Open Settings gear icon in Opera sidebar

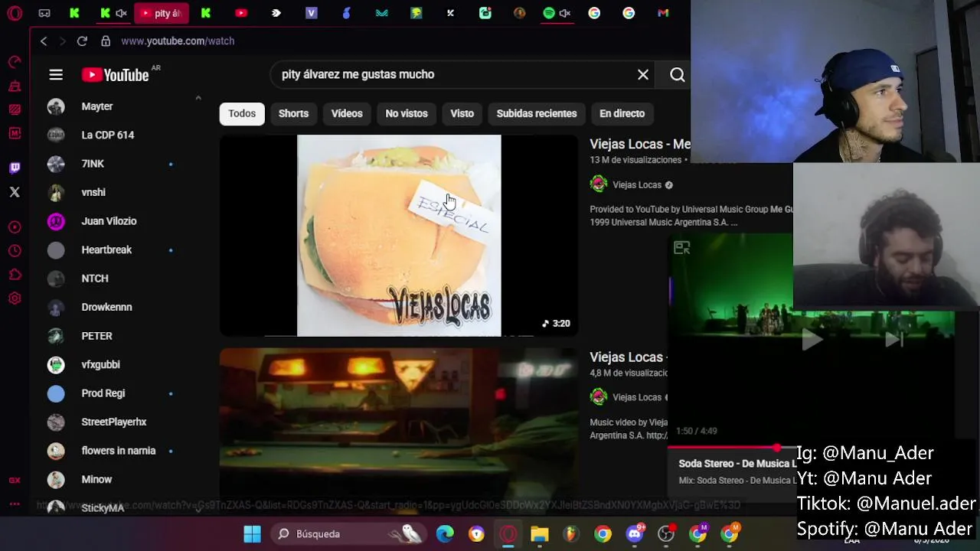tap(15, 298)
